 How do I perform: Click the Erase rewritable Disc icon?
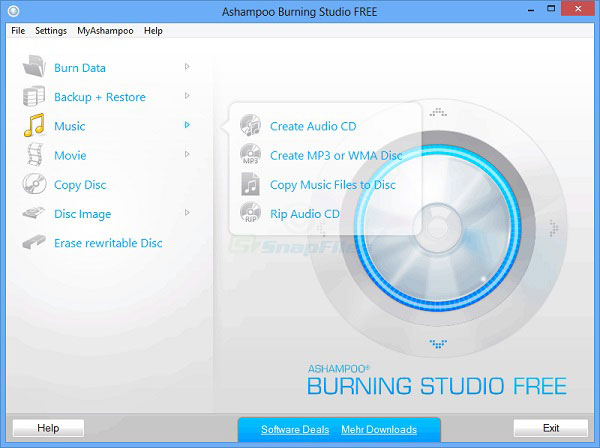point(35,243)
